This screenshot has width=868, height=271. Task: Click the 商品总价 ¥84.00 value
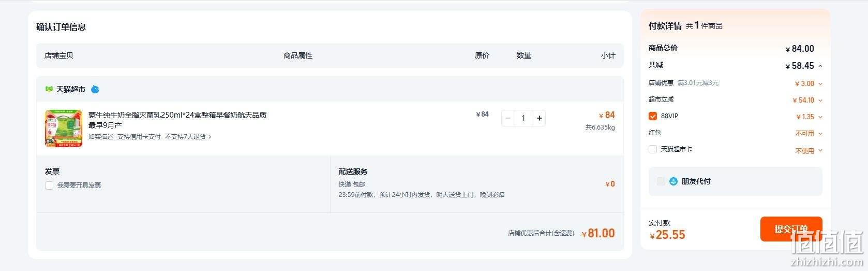[x=800, y=49]
